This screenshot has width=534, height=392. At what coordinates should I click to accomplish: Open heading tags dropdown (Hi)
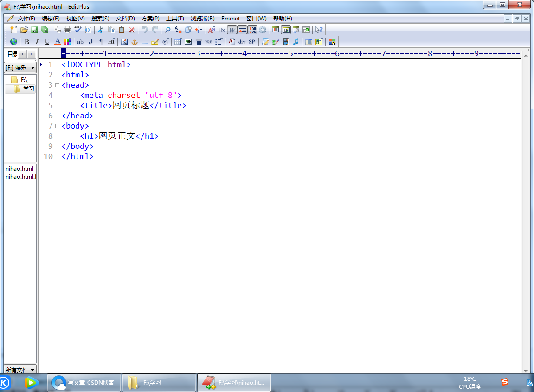coord(111,42)
